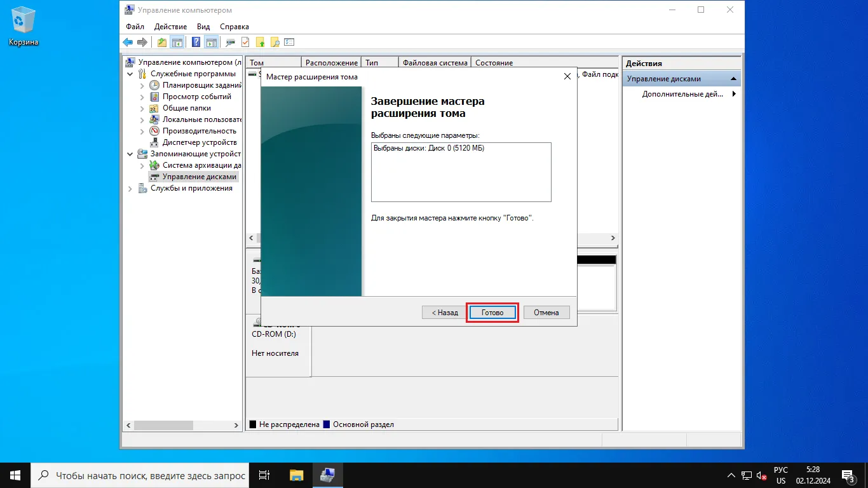Expand the Планировщик заданий tree node
Image resolution: width=868 pixels, height=488 pixels.
(x=142, y=85)
